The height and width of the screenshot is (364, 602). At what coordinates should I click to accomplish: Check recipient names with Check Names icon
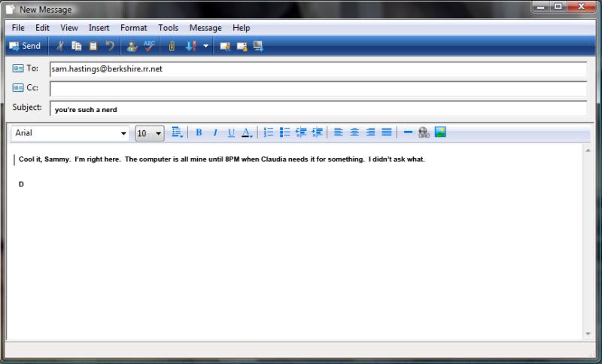[x=132, y=46]
